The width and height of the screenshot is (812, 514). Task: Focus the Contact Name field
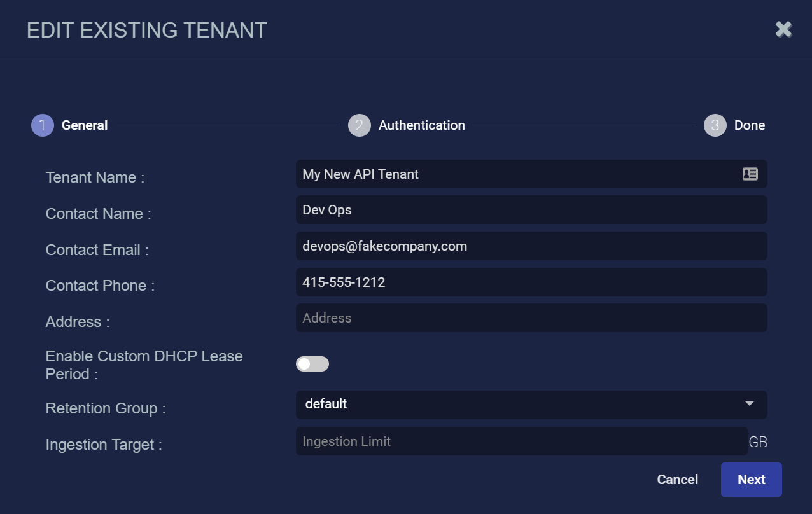coord(531,210)
